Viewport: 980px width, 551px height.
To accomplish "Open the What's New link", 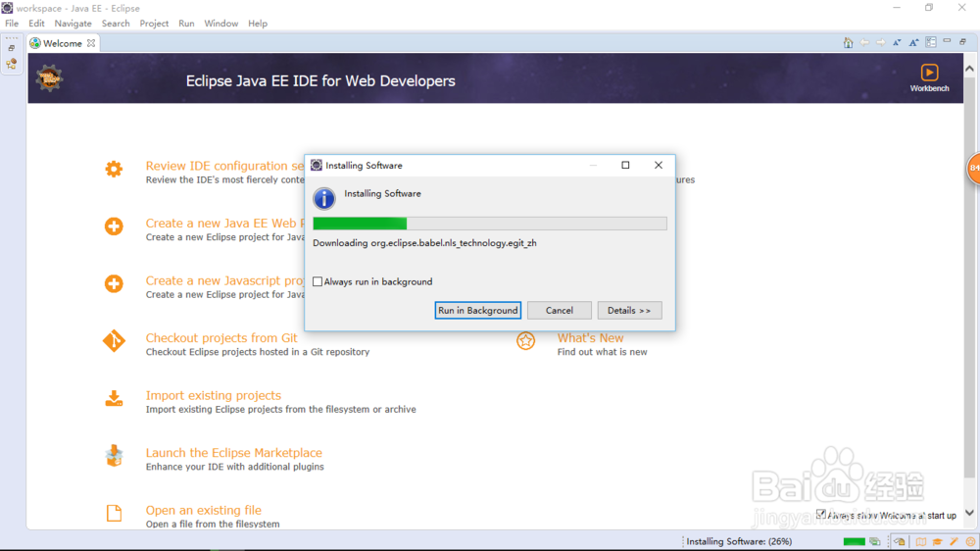I will coord(590,337).
